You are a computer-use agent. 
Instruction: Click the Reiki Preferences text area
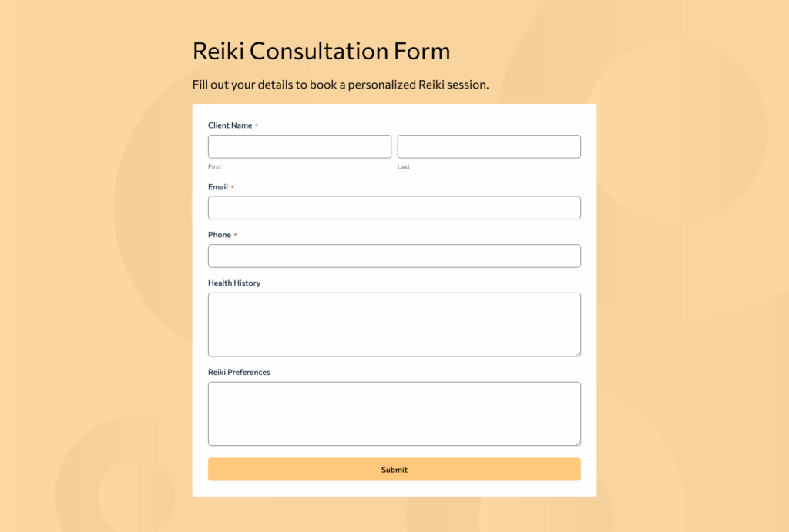click(x=394, y=413)
